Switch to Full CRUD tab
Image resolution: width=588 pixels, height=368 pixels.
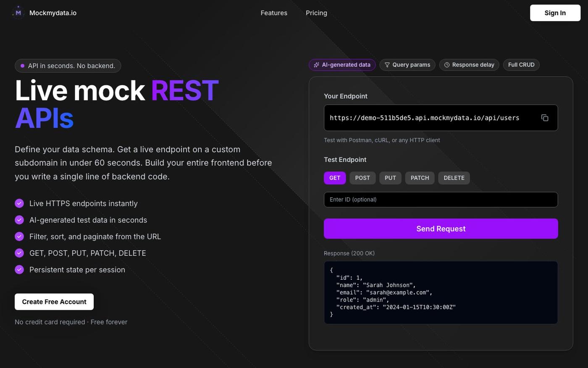coord(521,65)
